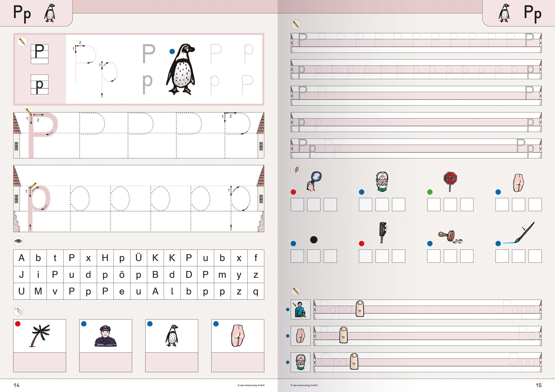
Task: Click first empty box under stop sign
Action: tap(434, 205)
